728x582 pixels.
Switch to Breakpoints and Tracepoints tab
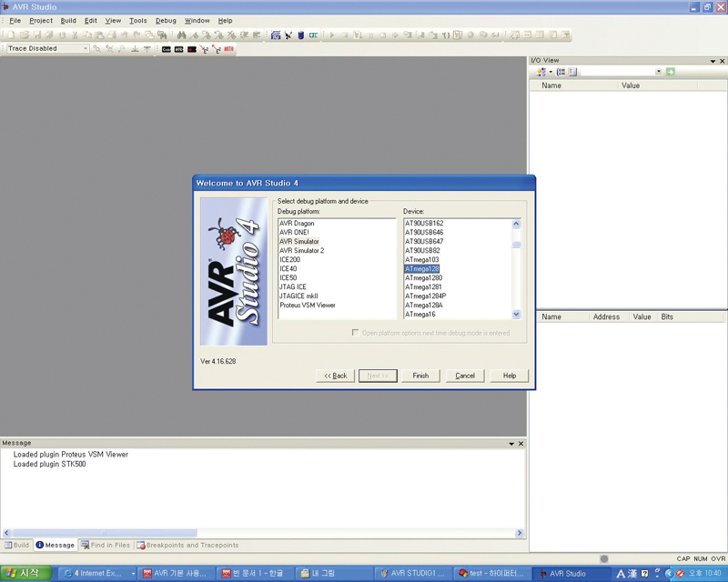(187, 545)
